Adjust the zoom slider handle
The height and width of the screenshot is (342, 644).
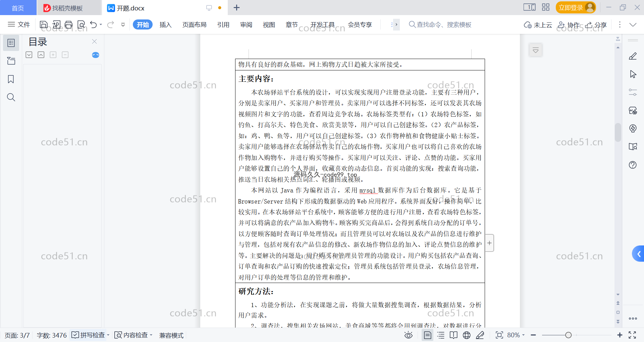(x=568, y=335)
